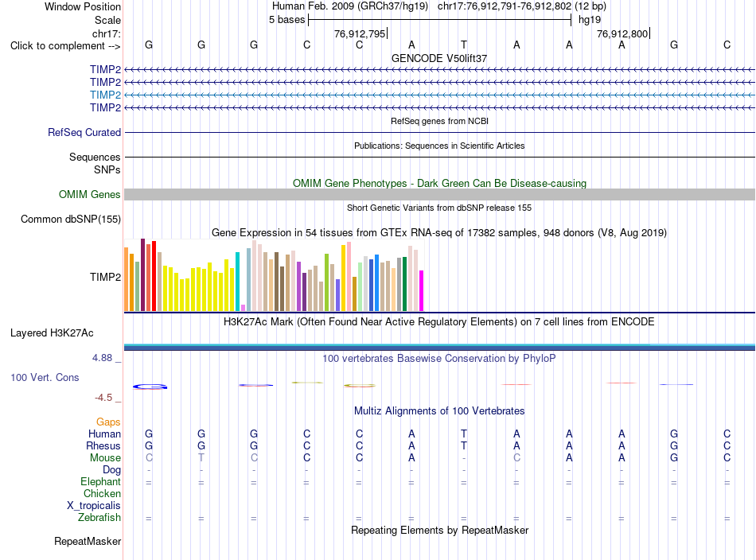Click the dark red GTEx expression bar
756x560 pixels.
tap(142, 274)
